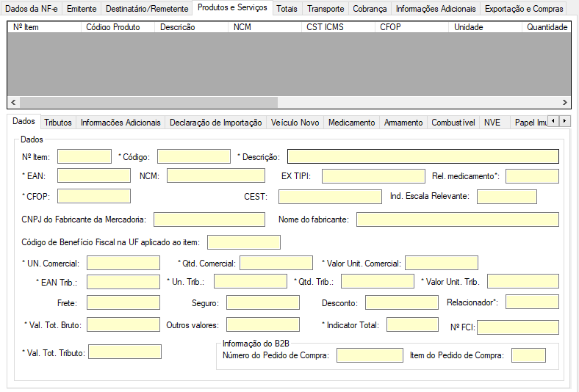This screenshot has height=392, width=579.
Task: Focus the Valor Unit. Trib. field
Action: pos(523,281)
